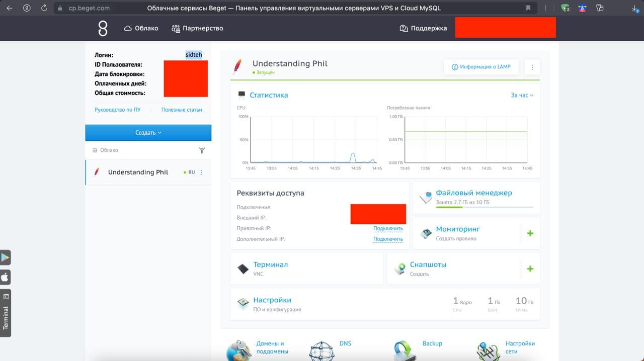Screen dimensions: 644x361
Task: Open the Terminal VNC chip icon
Action: tap(243, 268)
